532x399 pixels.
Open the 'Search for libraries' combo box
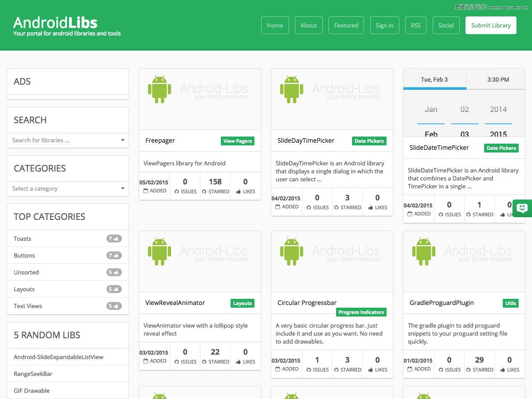(x=68, y=141)
